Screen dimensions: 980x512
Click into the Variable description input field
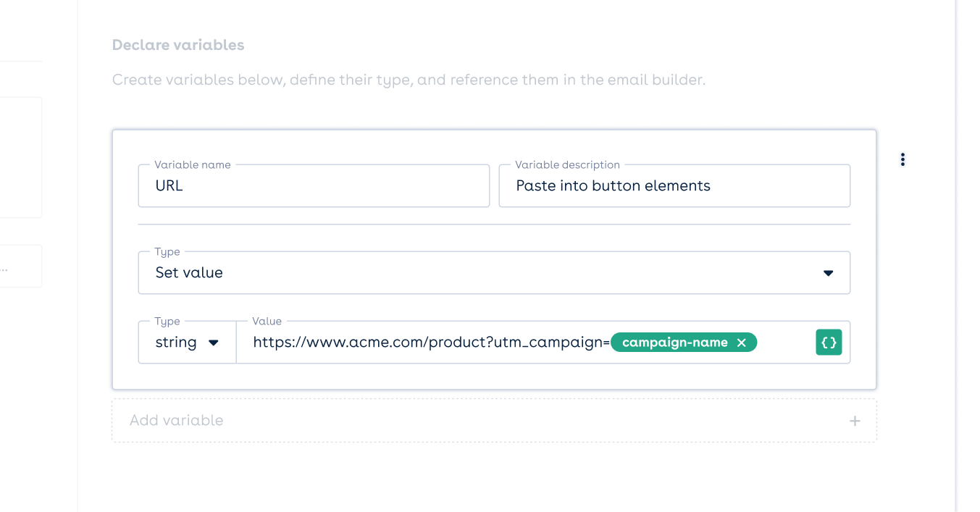tap(674, 185)
